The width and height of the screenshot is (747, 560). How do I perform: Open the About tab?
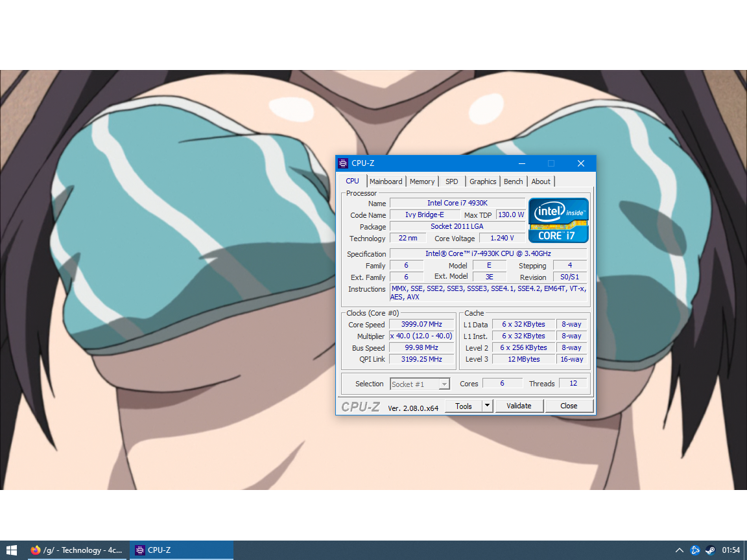pyautogui.click(x=541, y=181)
